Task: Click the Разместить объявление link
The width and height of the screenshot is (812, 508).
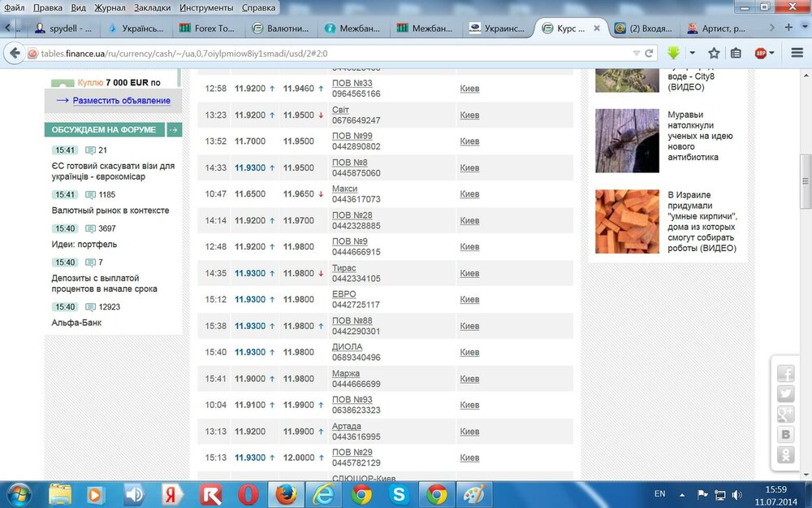Action: coord(121,101)
